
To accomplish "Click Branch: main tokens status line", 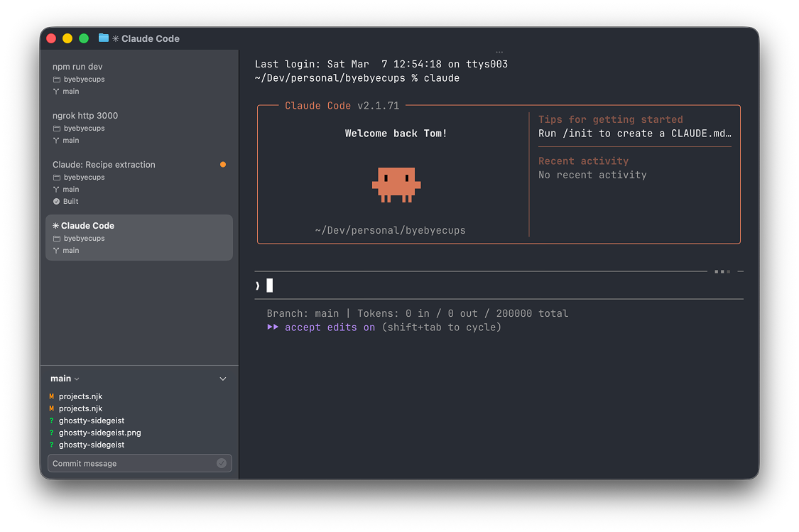I will [418, 313].
